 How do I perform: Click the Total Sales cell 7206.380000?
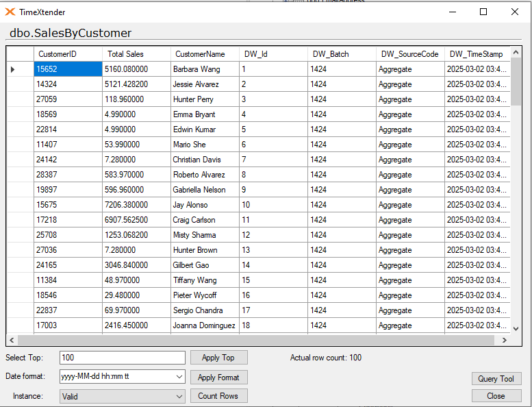(x=136, y=205)
